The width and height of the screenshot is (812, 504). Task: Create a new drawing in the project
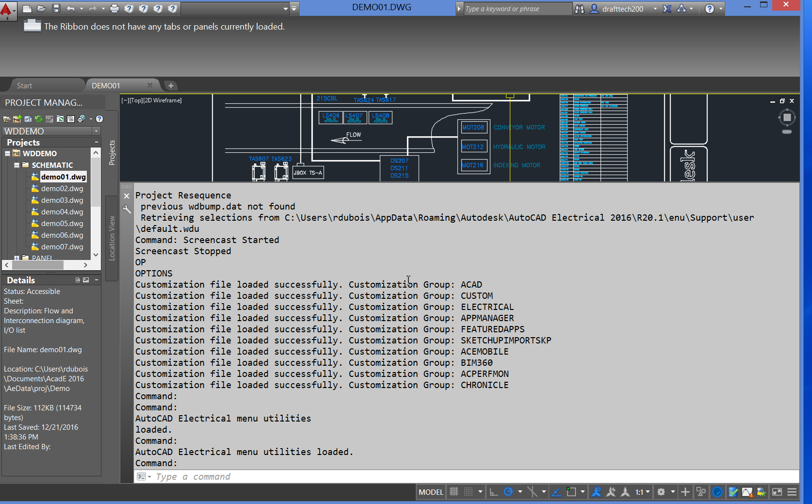[28, 118]
